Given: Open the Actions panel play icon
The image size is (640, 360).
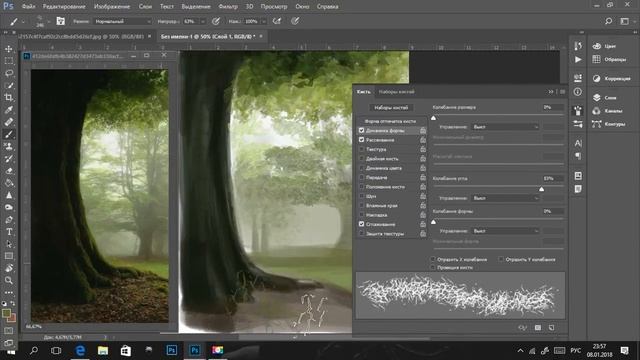Looking at the screenshot, I should pyautogui.click(x=578, y=60).
